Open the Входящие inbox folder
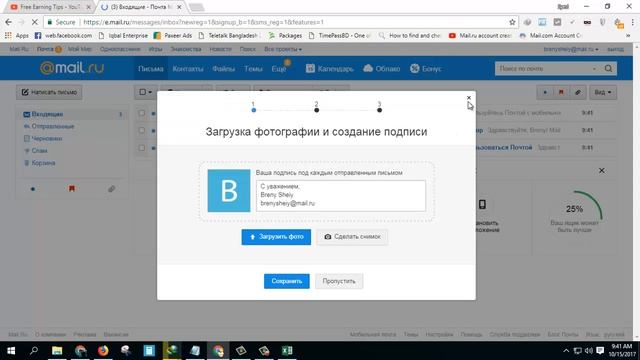Screen dimensions: 640x360 (47, 114)
